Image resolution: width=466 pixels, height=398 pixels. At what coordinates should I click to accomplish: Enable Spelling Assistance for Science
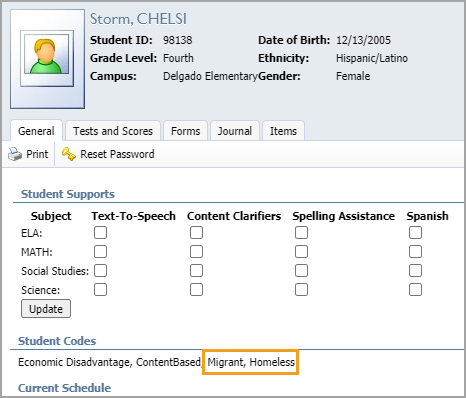coord(301,290)
